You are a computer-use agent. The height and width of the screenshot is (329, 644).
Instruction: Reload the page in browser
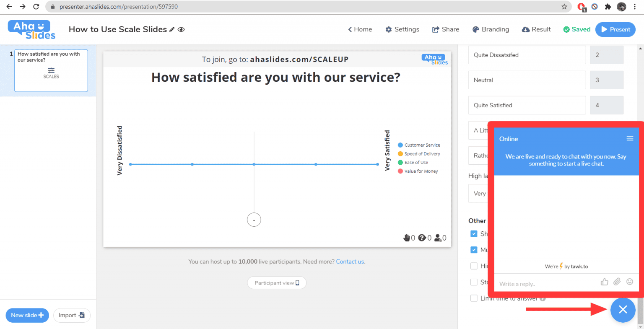click(x=36, y=7)
